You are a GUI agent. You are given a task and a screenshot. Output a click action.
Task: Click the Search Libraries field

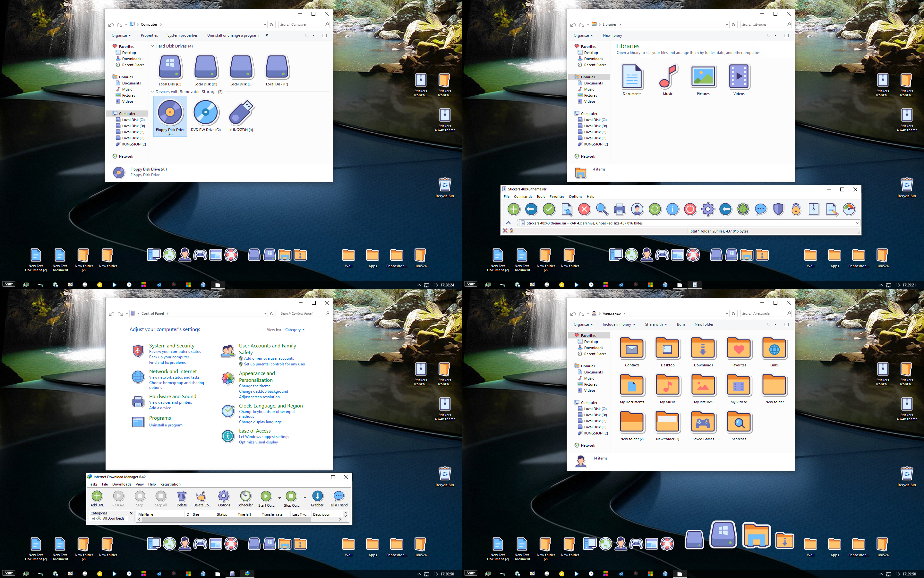[x=766, y=24]
